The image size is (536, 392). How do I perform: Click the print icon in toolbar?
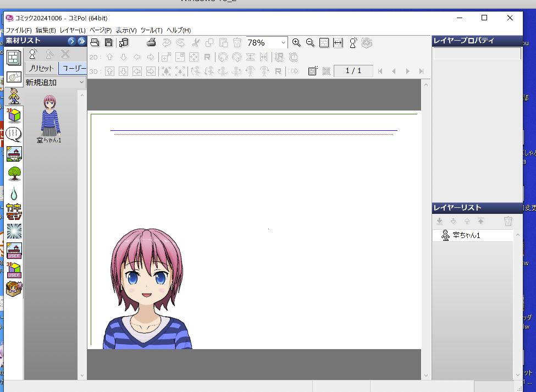click(152, 42)
